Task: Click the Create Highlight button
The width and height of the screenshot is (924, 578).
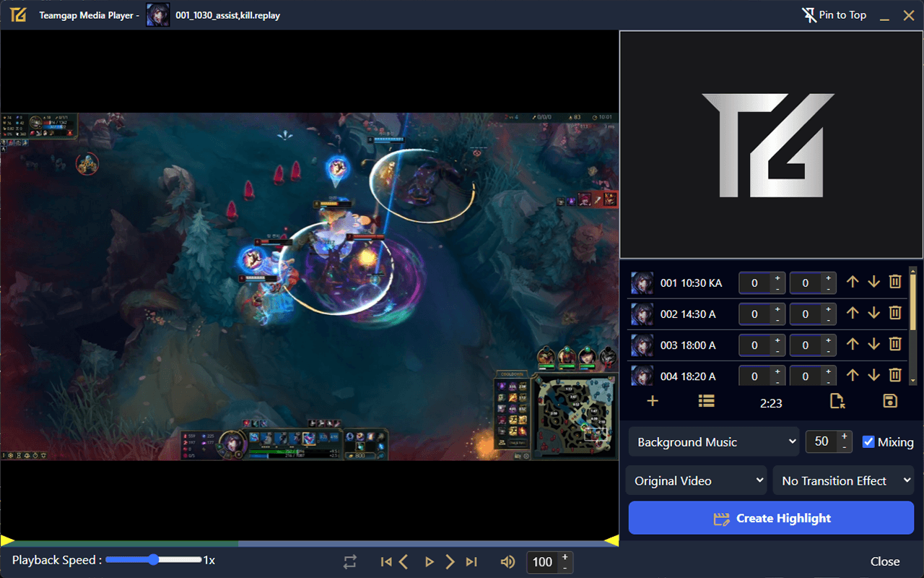Action: pos(771,518)
